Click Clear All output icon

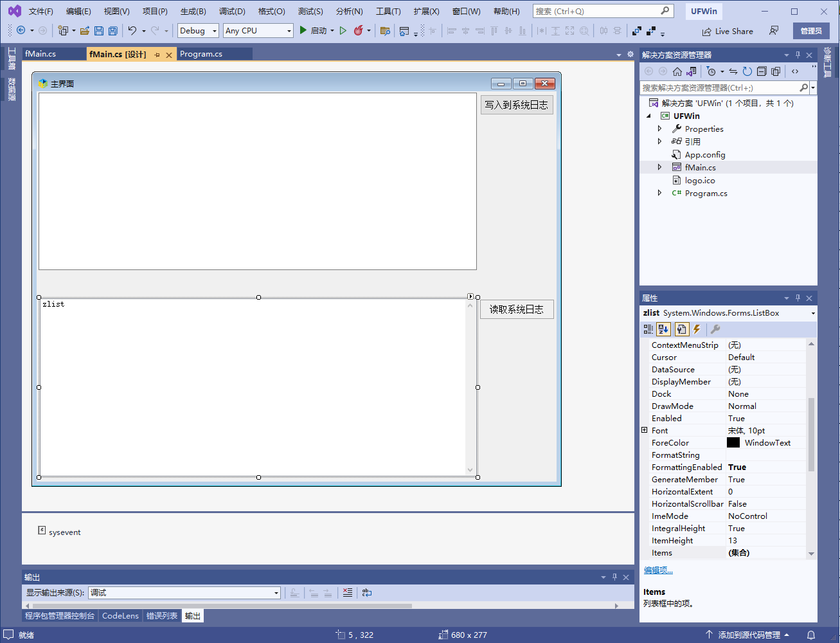[x=348, y=593]
